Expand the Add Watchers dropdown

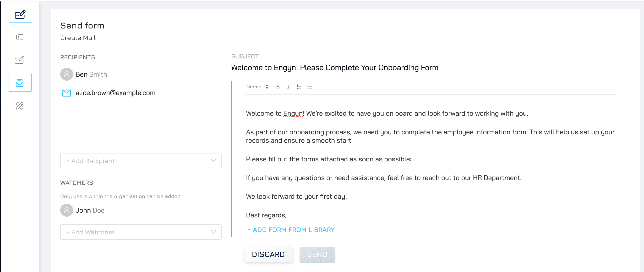coord(141,232)
